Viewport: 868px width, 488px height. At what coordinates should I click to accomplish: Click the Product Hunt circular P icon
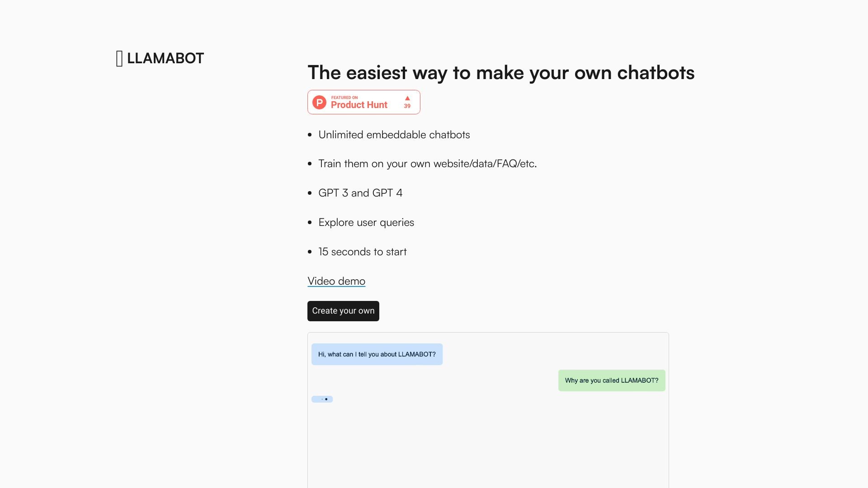coord(320,103)
